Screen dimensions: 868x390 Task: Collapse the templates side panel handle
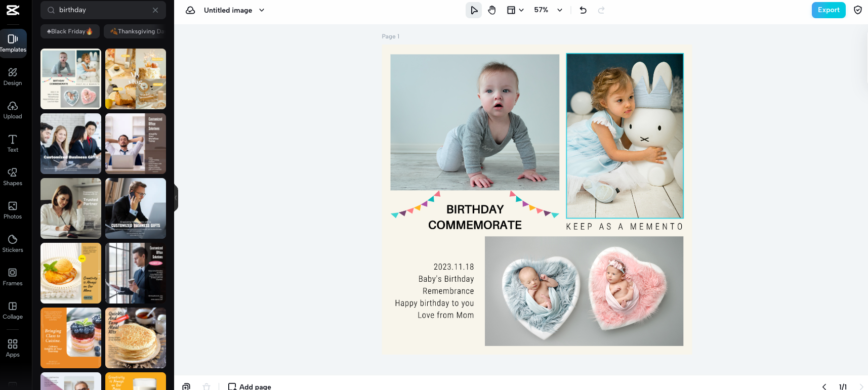(176, 198)
